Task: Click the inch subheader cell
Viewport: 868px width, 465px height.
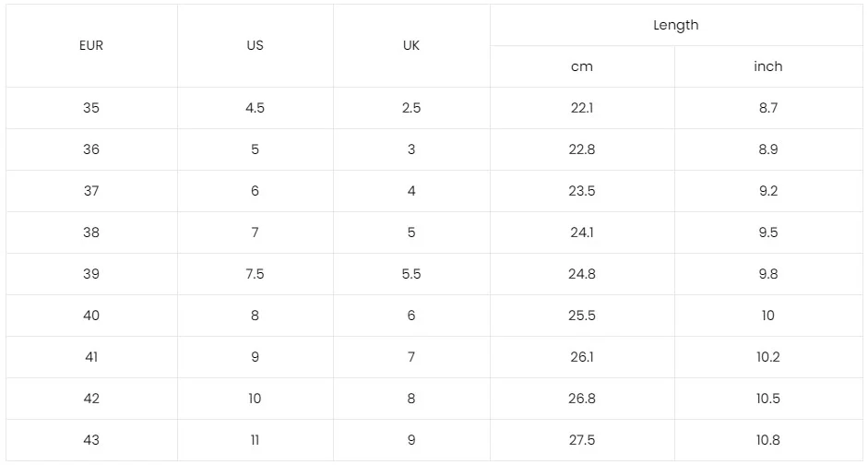Action: pyautogui.click(x=767, y=66)
